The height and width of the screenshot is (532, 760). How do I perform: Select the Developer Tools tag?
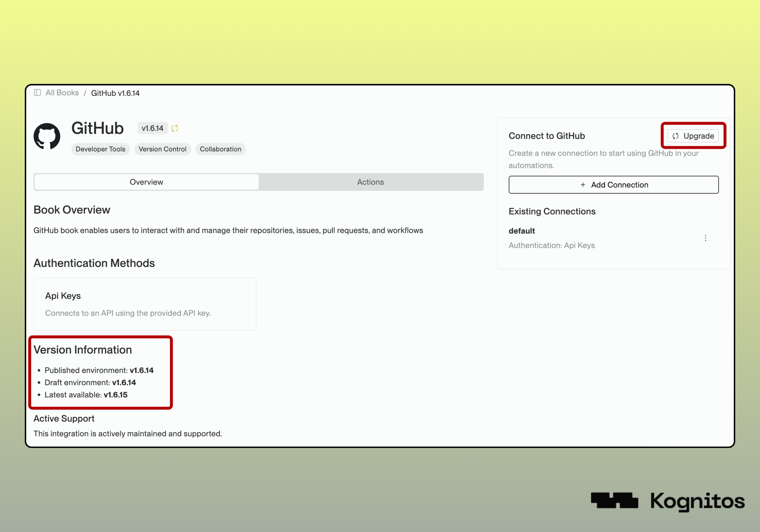(100, 149)
